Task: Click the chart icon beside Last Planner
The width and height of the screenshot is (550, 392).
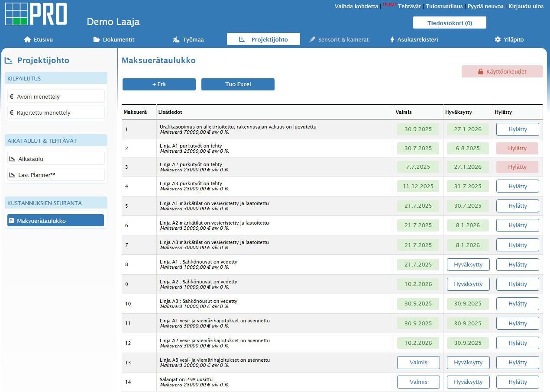Action: coord(12,175)
